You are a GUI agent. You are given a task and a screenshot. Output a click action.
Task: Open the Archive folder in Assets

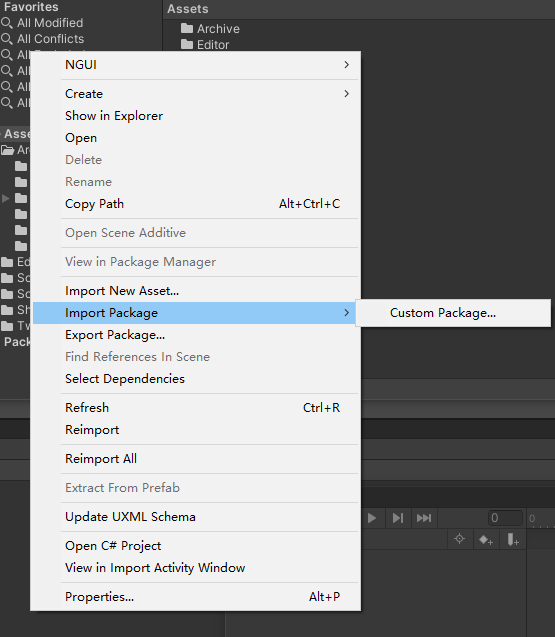210,28
